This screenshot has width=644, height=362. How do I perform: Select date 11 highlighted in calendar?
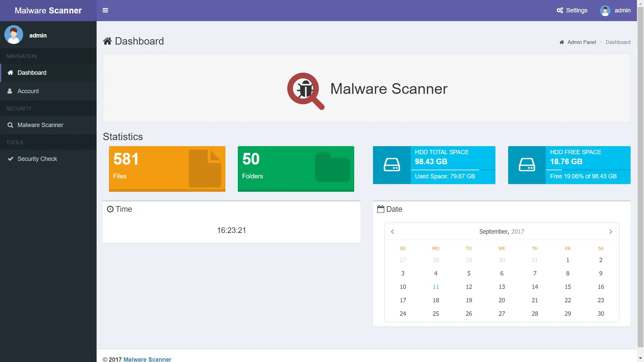pyautogui.click(x=436, y=287)
